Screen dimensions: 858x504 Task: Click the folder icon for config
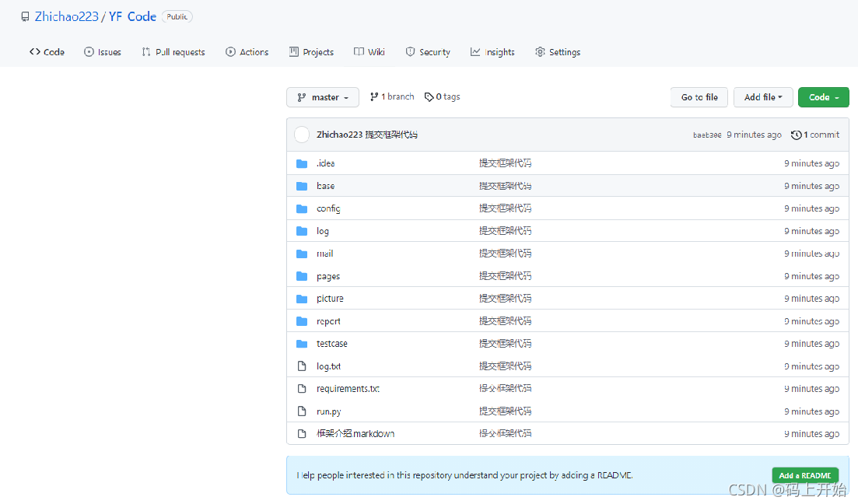pos(302,208)
